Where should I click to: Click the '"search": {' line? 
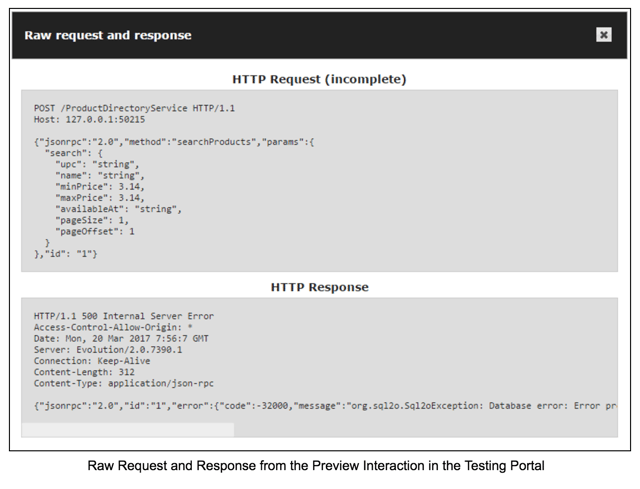click(73, 153)
